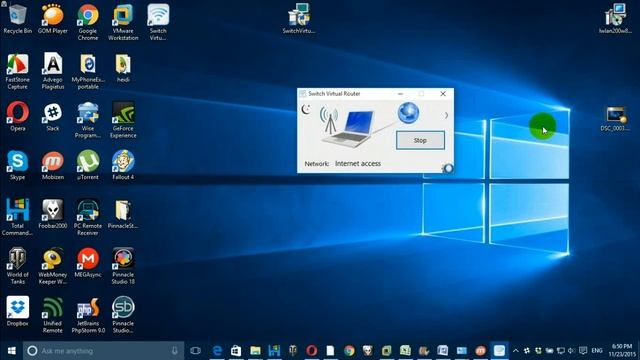
Task: Minimize the Switch Virtual Router window
Action: pos(400,94)
